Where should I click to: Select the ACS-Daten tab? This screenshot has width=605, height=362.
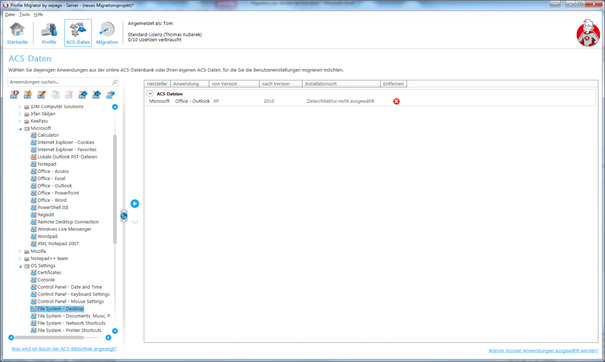[x=78, y=33]
